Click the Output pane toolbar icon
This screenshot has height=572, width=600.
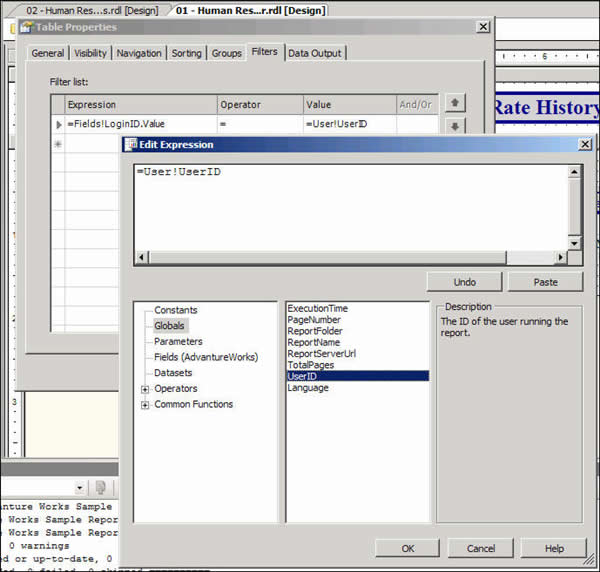pos(101,487)
